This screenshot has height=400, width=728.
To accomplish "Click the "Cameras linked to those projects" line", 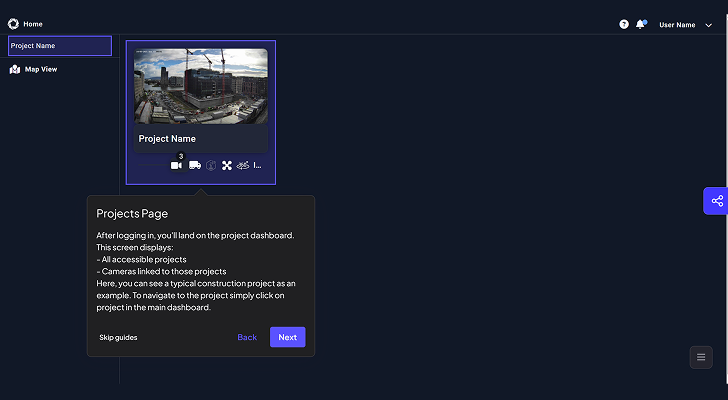I will 161,271.
